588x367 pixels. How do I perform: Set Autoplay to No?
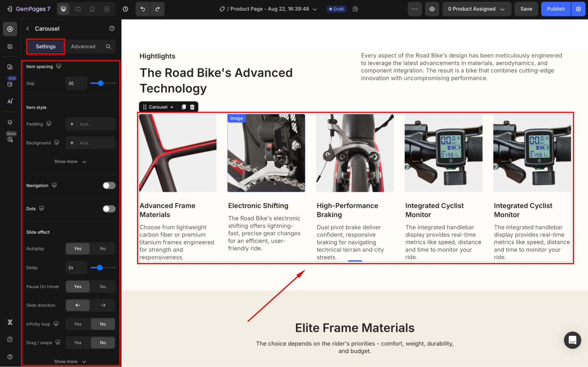103,248
